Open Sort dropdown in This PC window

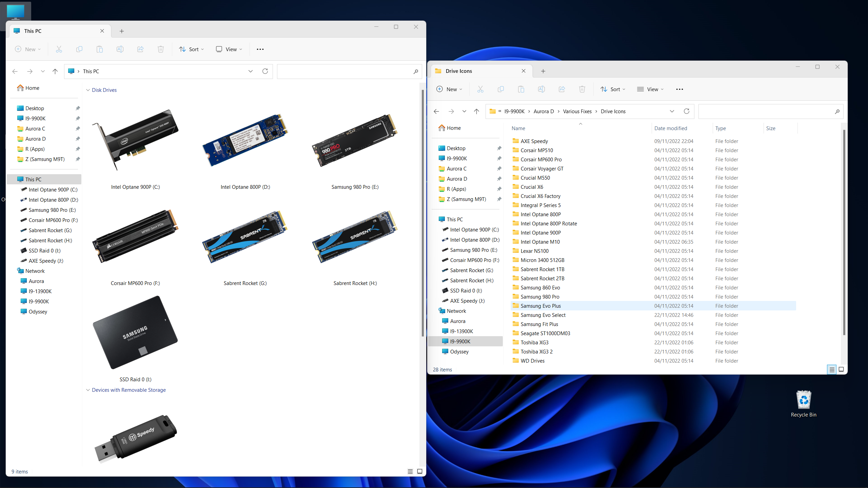point(192,49)
